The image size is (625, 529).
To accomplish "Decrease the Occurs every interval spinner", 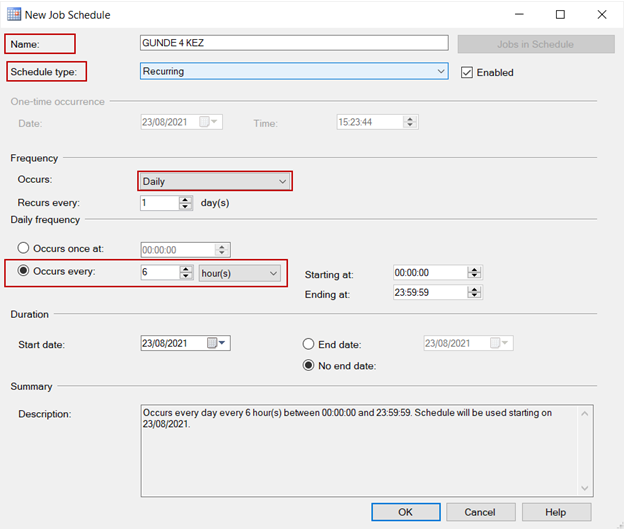I will pos(186,276).
